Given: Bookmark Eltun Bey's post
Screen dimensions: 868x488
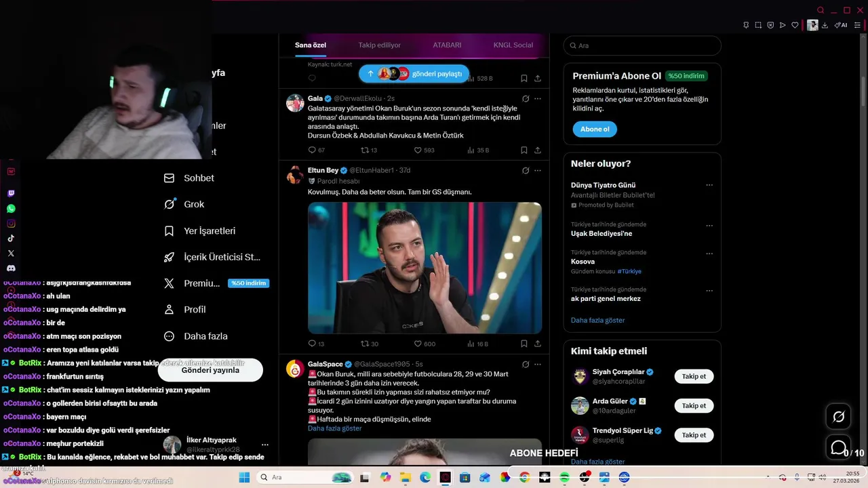Looking at the screenshot, I should pyautogui.click(x=524, y=344).
